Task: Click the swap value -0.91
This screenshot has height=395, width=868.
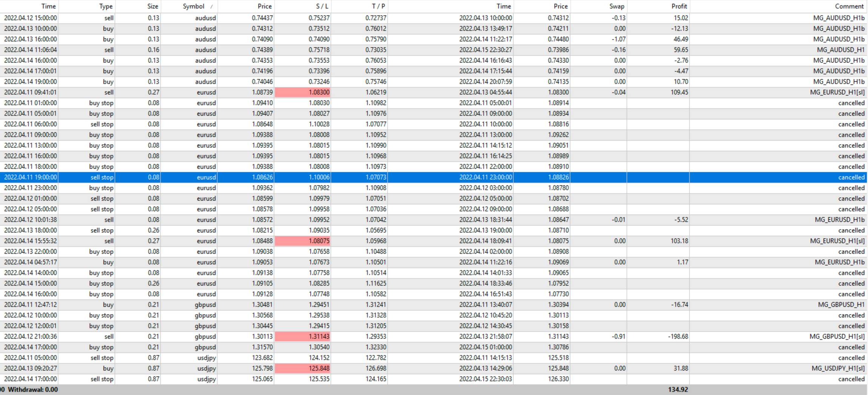Action: 619,336
